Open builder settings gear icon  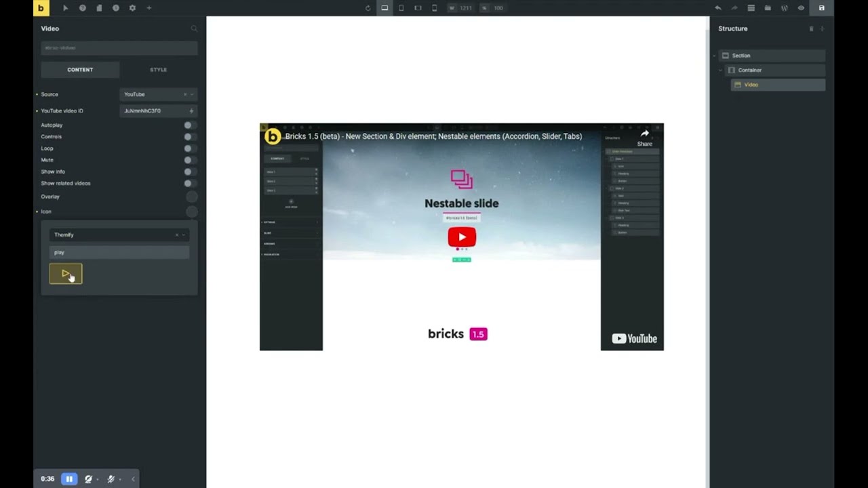[132, 8]
